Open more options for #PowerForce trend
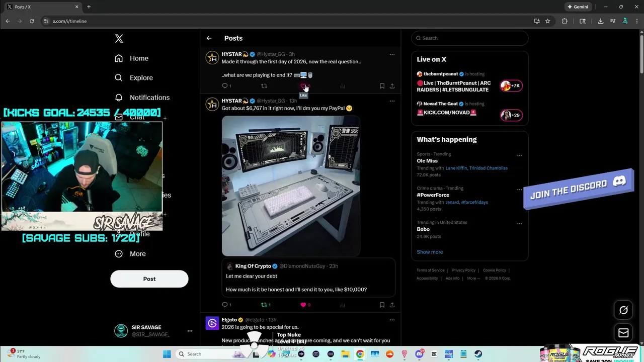Viewport: 644px width, 362px height. coord(520,190)
